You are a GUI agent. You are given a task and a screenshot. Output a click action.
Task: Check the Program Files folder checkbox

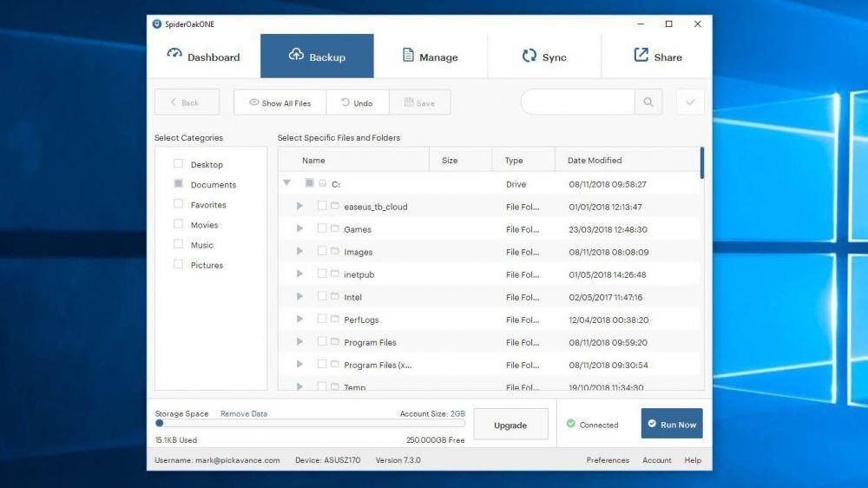[x=322, y=341]
